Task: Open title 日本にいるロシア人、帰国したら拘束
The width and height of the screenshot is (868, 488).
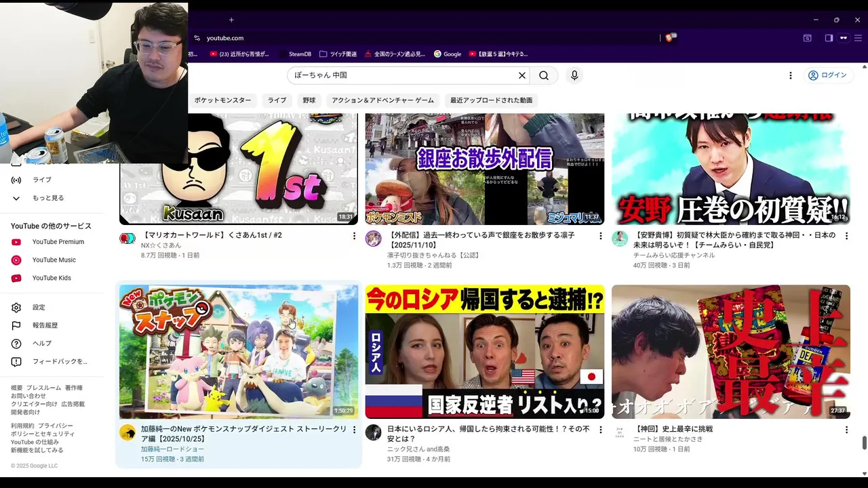Action: tap(488, 434)
